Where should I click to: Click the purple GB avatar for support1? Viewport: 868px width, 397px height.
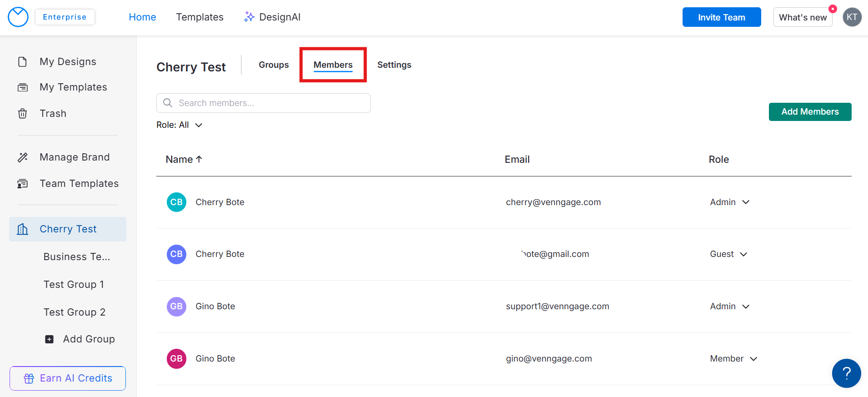pyautogui.click(x=176, y=307)
